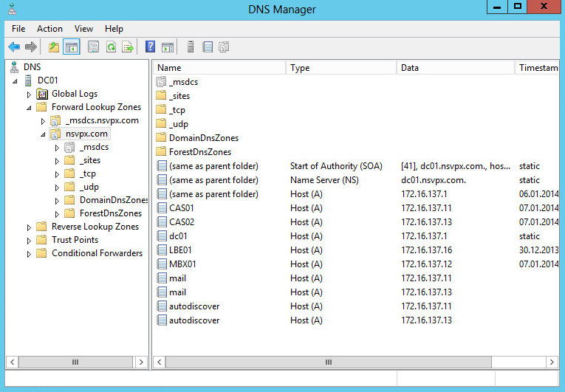Click the New Server tower icon in toolbar
Screen dimensions: 565x392
point(190,47)
